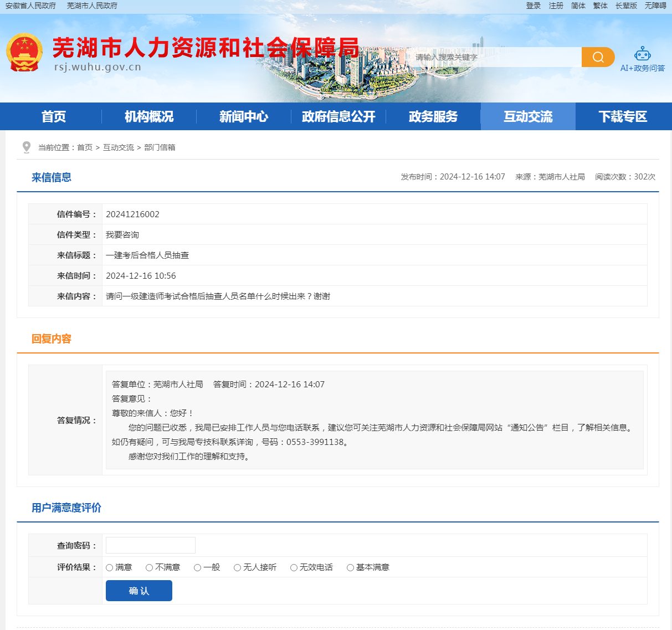Screen dimensions: 672x630
Task: Open the 政府信息公开 navigation menu
Action: (x=338, y=117)
